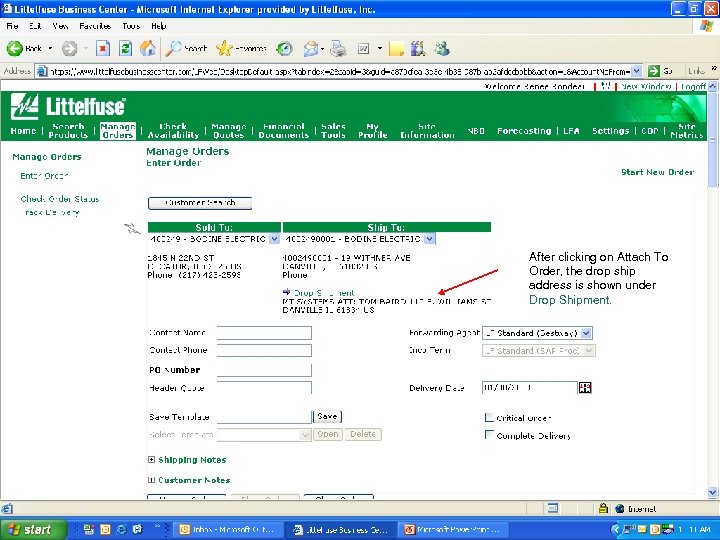Image resolution: width=720 pixels, height=540 pixels.
Task: Check the Critical Order checkbox
Action: tap(489, 417)
